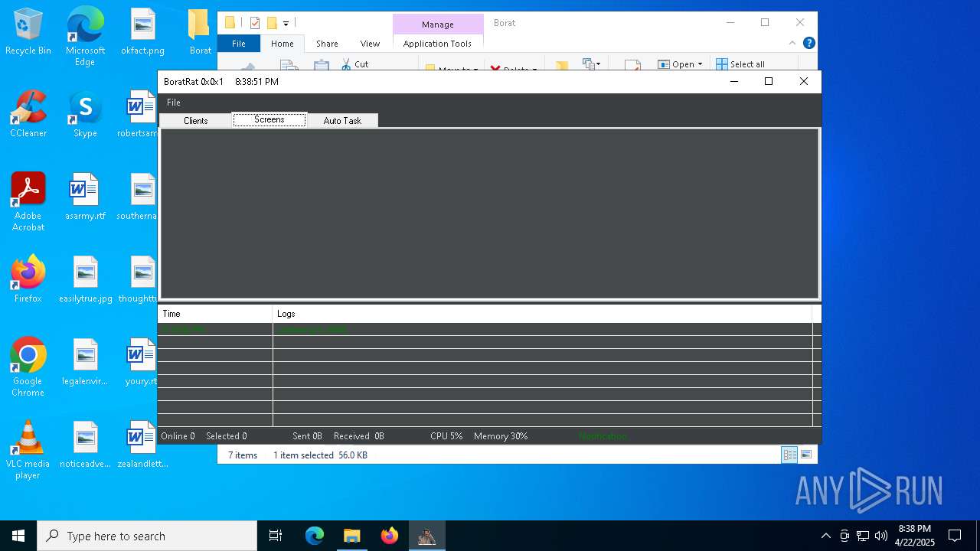Switch to the Home ribbon tab in Explorer
Viewport: 980px width, 551px height.
tap(283, 44)
